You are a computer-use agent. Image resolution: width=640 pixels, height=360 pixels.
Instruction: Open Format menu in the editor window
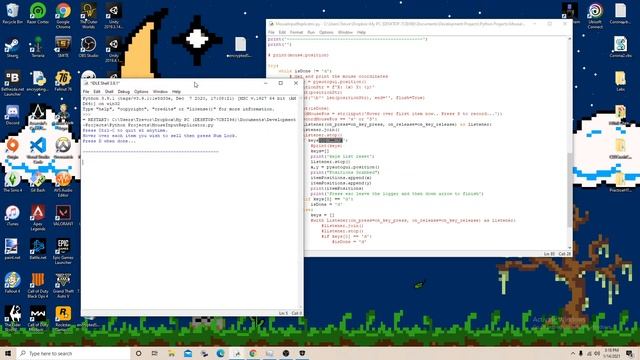coord(296,32)
